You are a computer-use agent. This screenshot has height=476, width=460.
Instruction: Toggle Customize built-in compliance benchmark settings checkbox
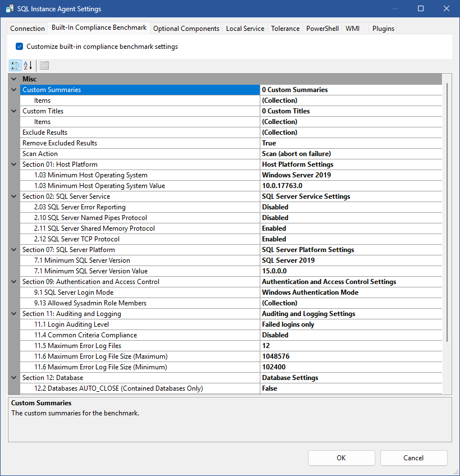click(20, 47)
